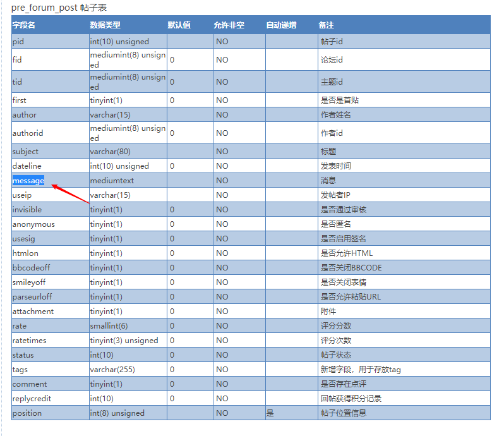504x436 pixels.
Task: Click the 'varchar(80)' data type cell
Action: click(128, 151)
